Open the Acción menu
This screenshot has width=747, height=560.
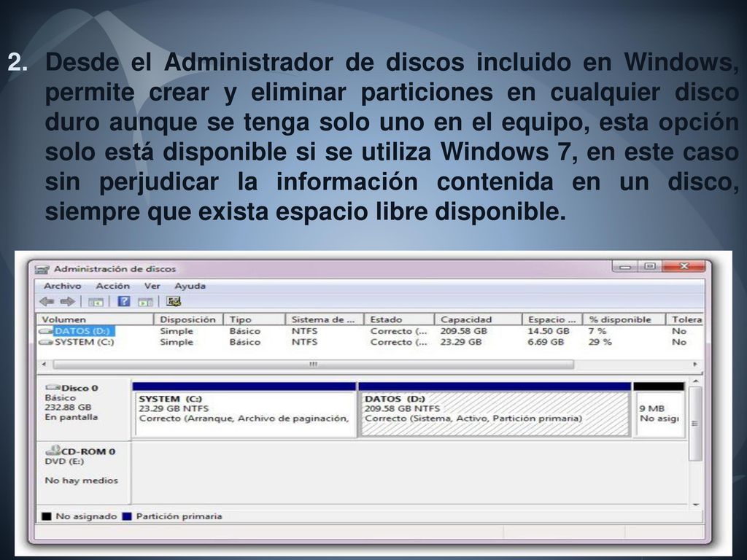coord(112,286)
